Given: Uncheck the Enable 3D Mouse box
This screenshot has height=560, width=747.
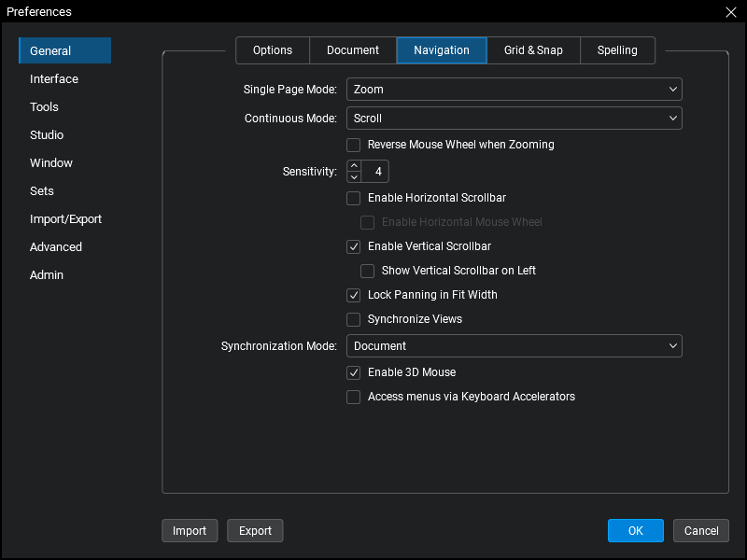Looking at the screenshot, I should pyautogui.click(x=354, y=372).
